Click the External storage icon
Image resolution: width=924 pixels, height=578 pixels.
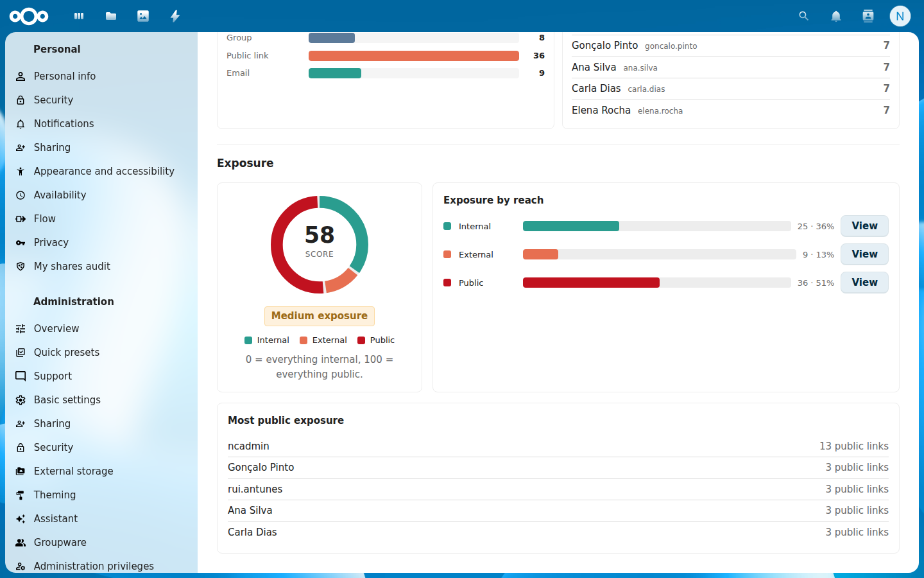21,471
